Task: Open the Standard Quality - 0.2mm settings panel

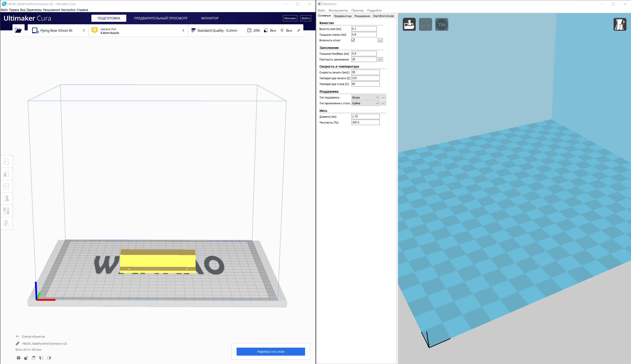Action: point(246,31)
